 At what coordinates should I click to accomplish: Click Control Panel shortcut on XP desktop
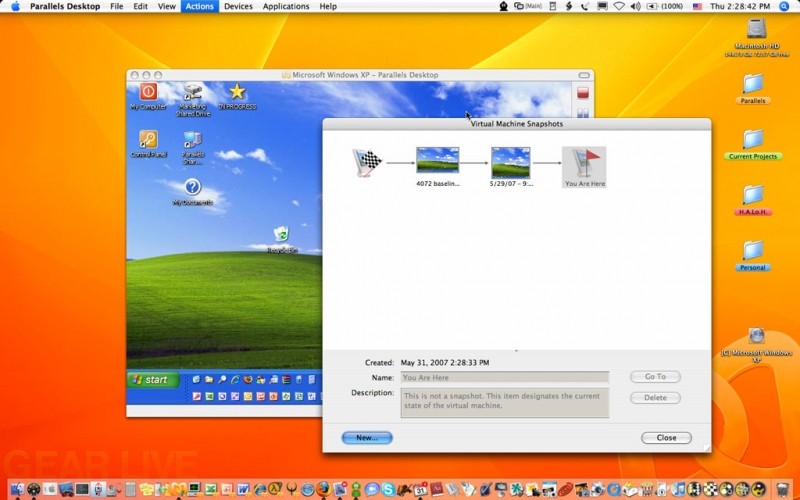click(148, 143)
